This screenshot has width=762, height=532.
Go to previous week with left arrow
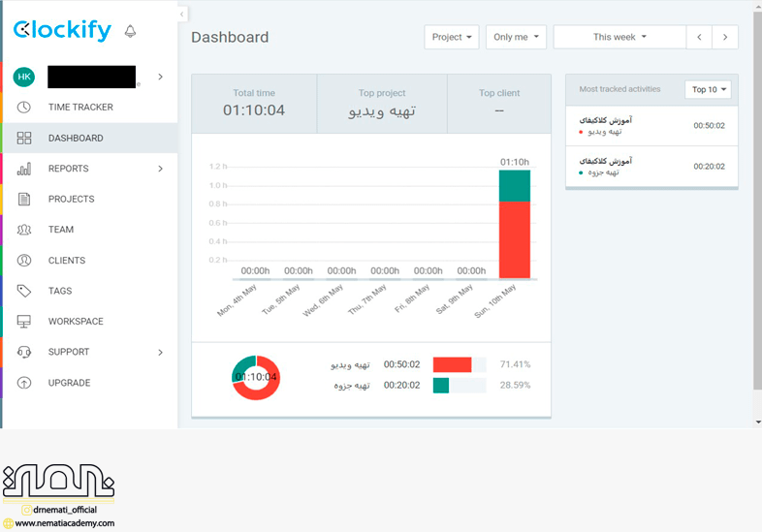click(699, 37)
